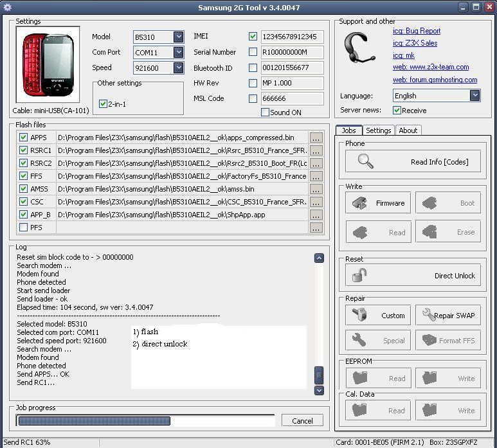Click the Serial Number input field

[x=292, y=52]
